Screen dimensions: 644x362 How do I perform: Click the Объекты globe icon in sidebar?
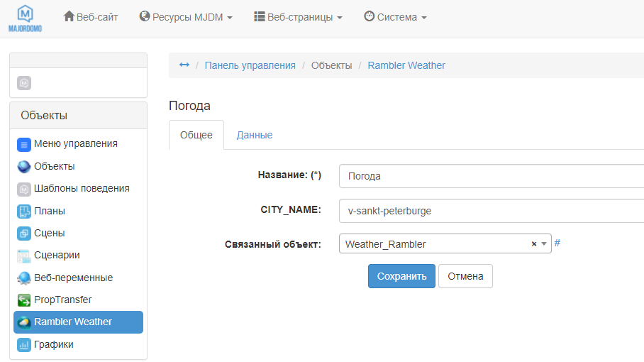click(x=24, y=167)
